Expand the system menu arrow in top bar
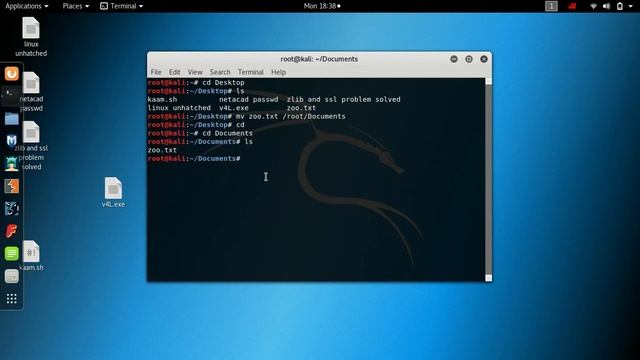Viewport: 640px width, 360px height. (630, 6)
